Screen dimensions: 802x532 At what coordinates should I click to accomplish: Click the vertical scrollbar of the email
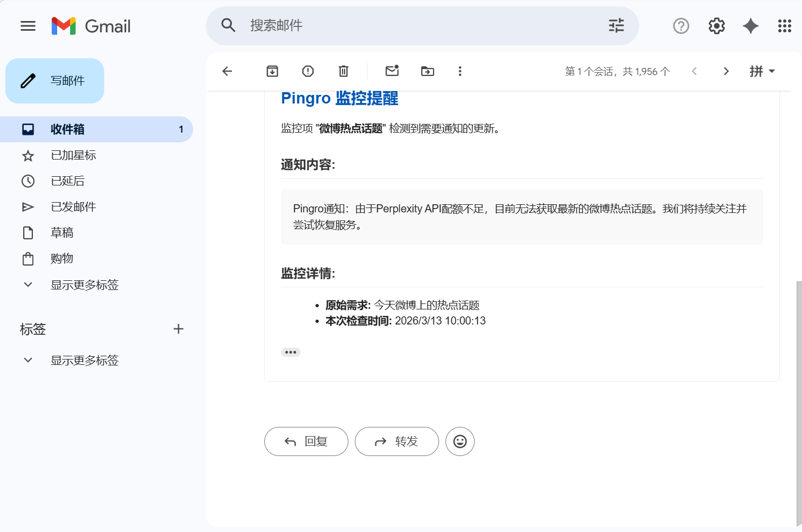[x=799, y=403]
